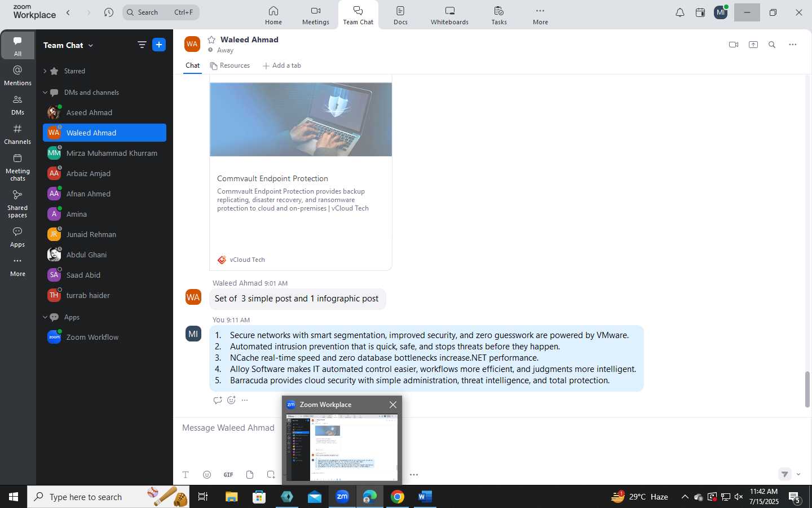Viewport: 812px width, 508px height.
Task: Go to the Whiteboards tab
Action: pyautogui.click(x=449, y=15)
